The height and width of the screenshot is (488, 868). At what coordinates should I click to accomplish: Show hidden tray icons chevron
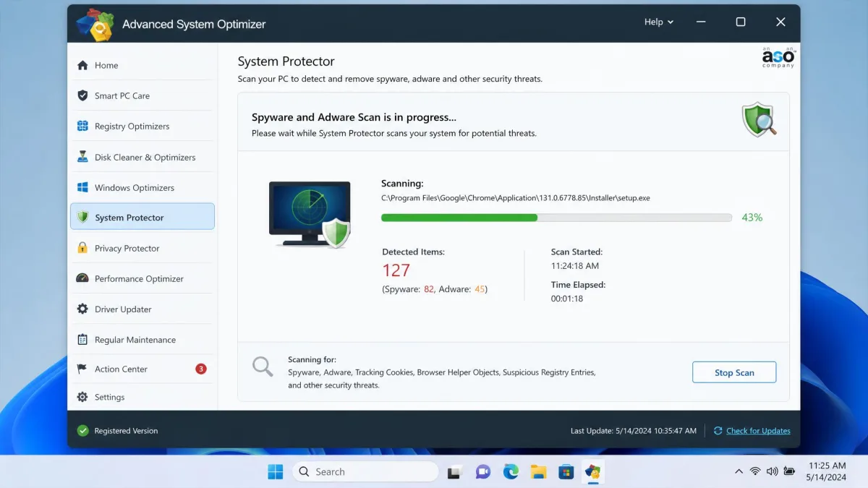(739, 471)
